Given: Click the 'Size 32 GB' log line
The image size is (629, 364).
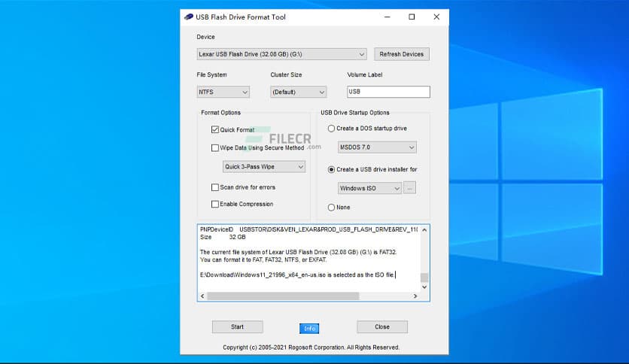Looking at the screenshot, I should coord(223,238).
